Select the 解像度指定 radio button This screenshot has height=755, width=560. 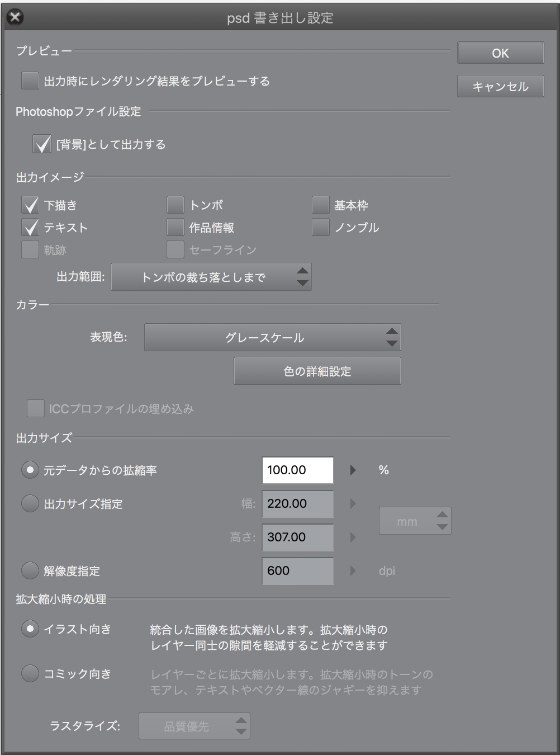pyautogui.click(x=30, y=570)
